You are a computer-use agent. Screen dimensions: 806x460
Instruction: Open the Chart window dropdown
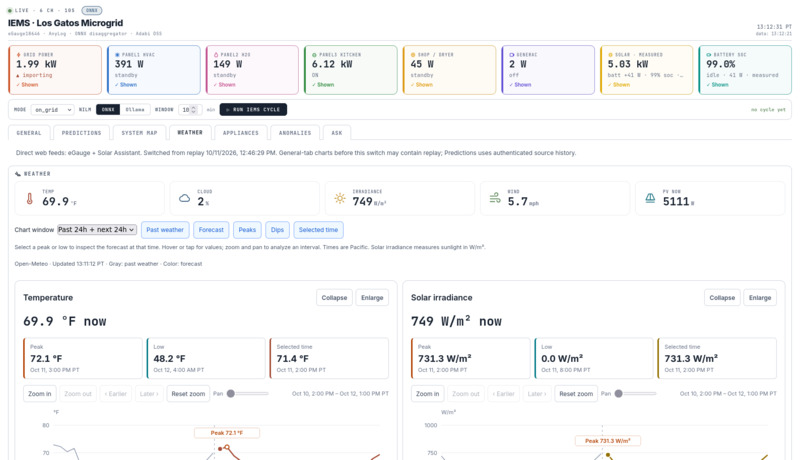tap(97, 230)
